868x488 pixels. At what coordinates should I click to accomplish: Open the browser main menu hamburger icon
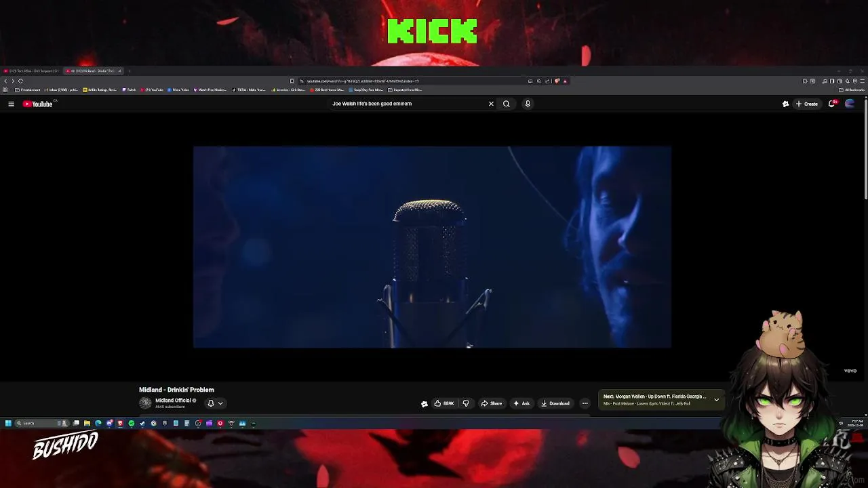coord(862,81)
